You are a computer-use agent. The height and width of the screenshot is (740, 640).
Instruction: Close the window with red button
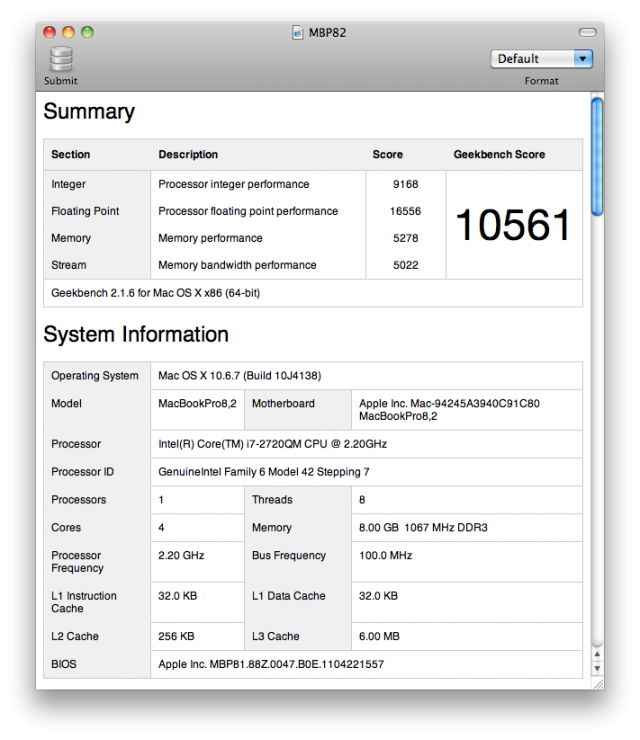tap(50, 32)
